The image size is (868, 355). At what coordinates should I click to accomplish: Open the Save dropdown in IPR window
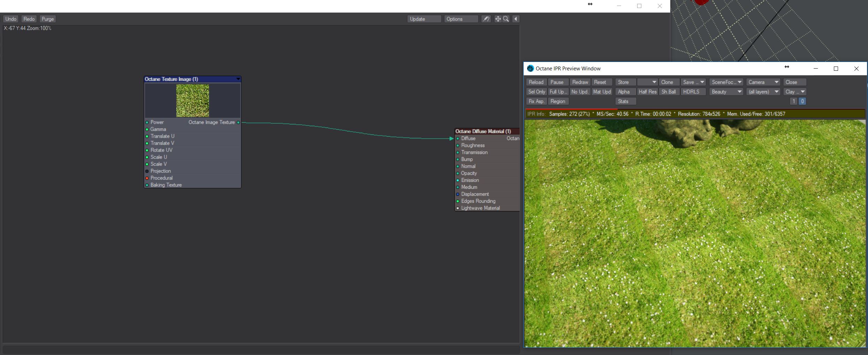[693, 82]
